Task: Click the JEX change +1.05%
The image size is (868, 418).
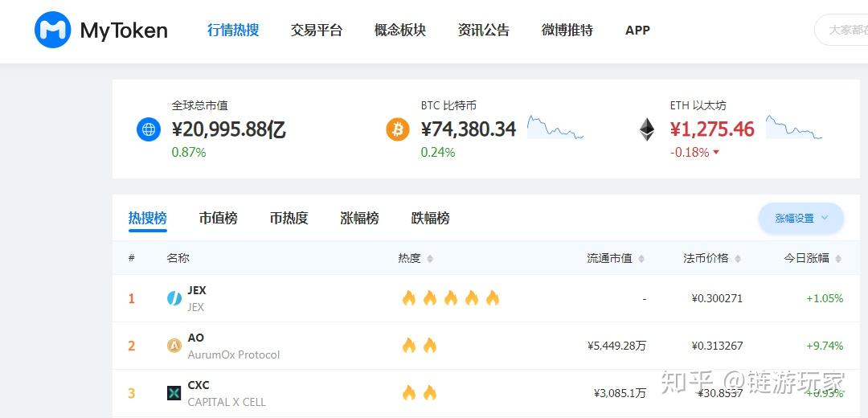Action: click(x=825, y=298)
